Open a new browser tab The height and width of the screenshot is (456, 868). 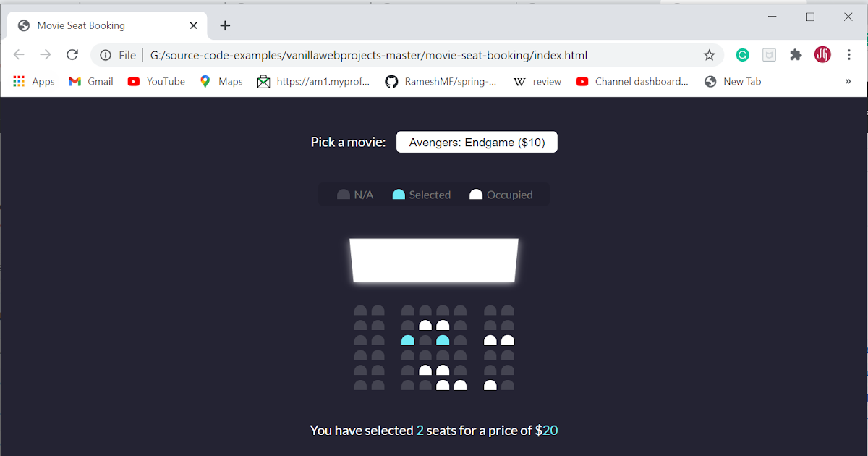[x=224, y=25]
